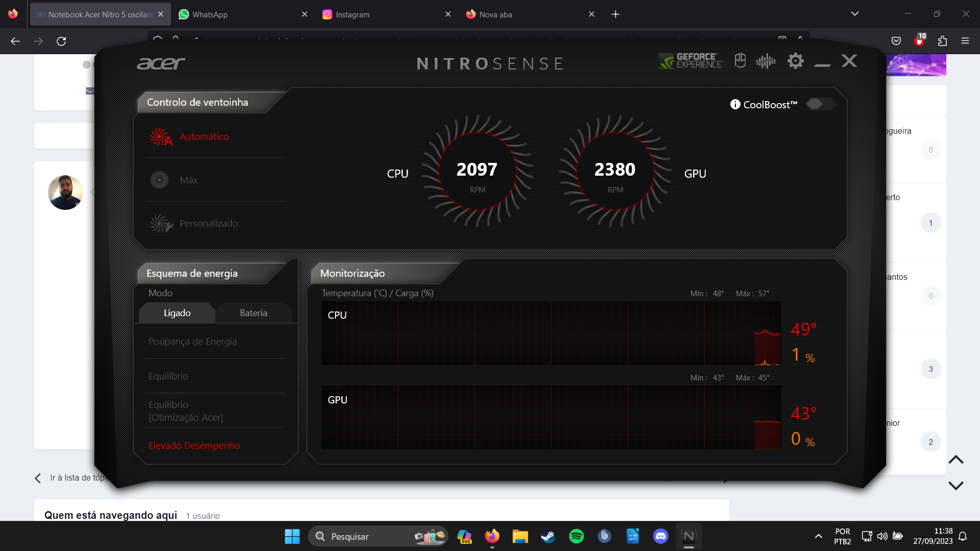Expand the list all tabs dropdown
This screenshot has height=551, width=980.
(x=854, y=14)
